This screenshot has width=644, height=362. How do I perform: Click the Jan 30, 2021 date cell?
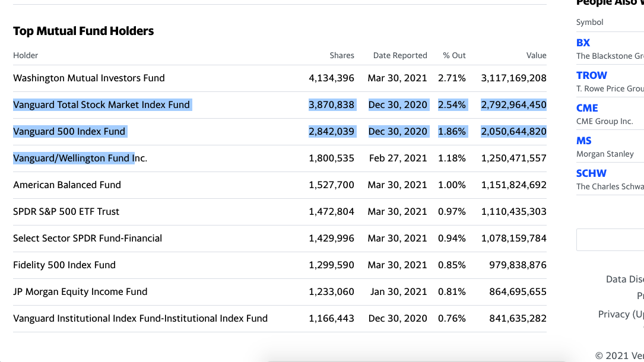click(399, 291)
